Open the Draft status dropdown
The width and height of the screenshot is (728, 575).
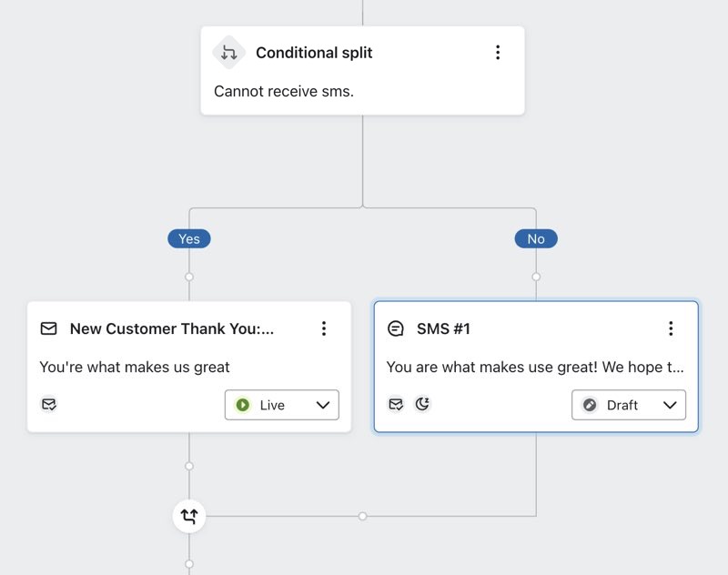tap(629, 405)
